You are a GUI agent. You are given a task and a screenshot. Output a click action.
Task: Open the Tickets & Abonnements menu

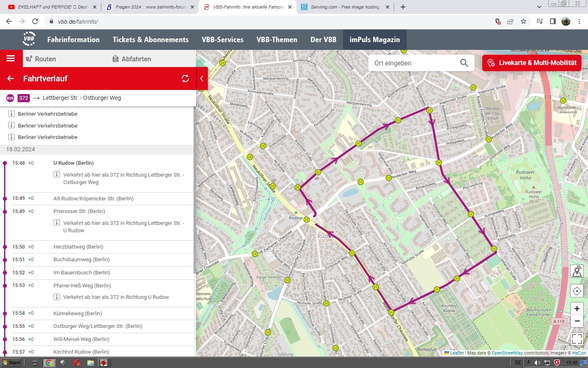click(x=151, y=40)
